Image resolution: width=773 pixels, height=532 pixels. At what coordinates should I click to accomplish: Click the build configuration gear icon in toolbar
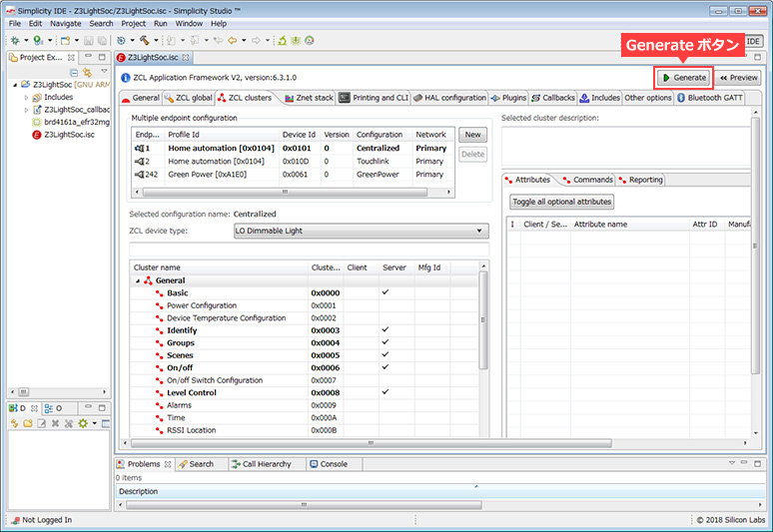click(121, 40)
